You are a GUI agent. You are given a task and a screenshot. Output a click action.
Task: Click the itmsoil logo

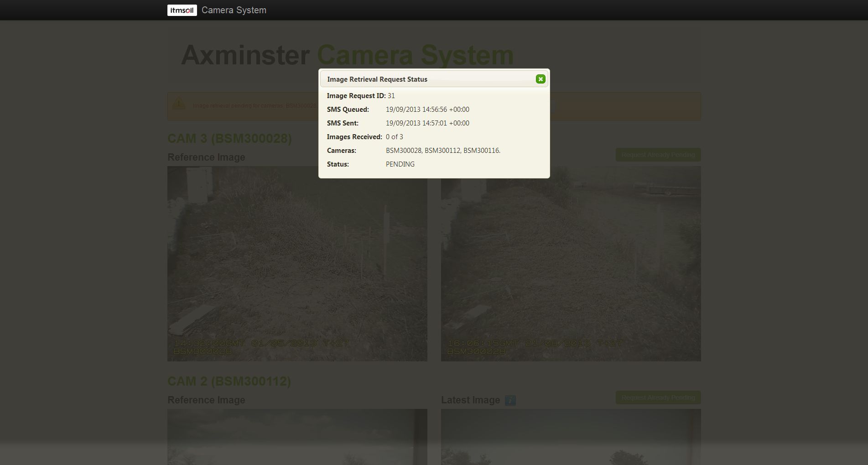tap(182, 10)
